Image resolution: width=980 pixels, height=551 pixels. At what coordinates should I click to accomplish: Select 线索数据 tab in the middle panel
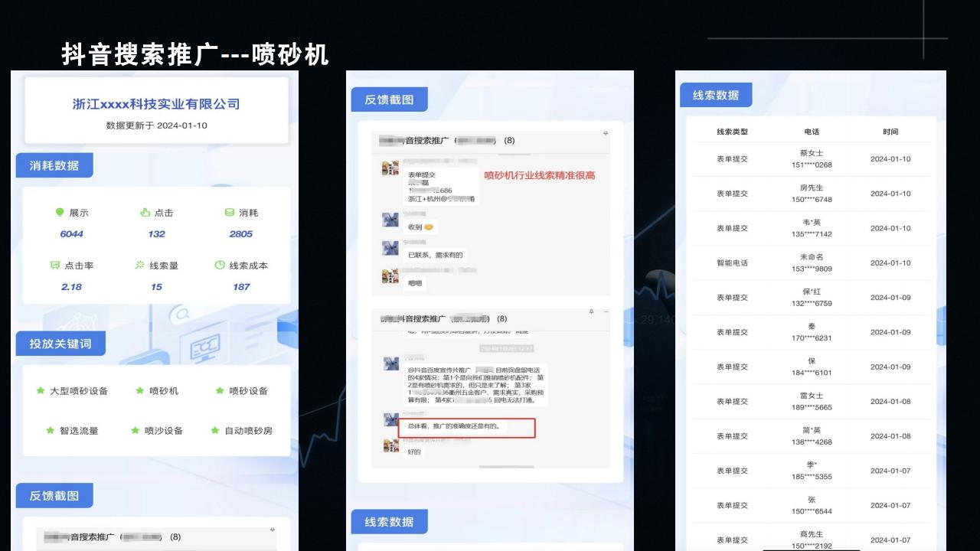pos(389,522)
